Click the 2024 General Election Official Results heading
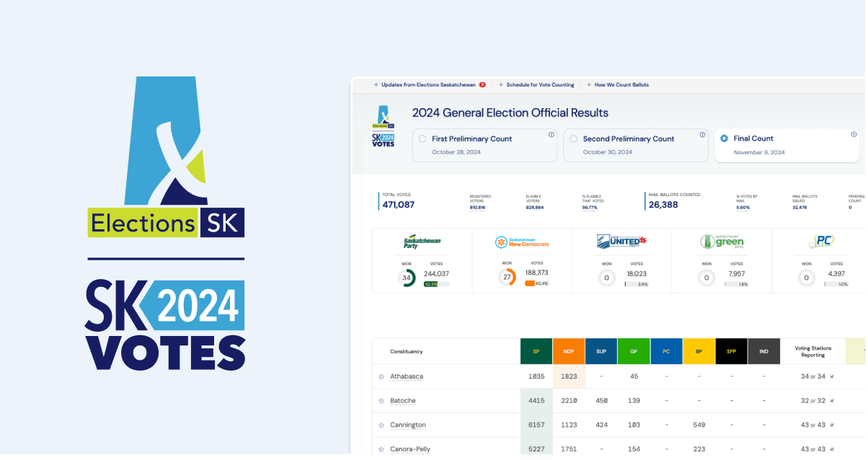The image size is (868, 460). [510, 112]
